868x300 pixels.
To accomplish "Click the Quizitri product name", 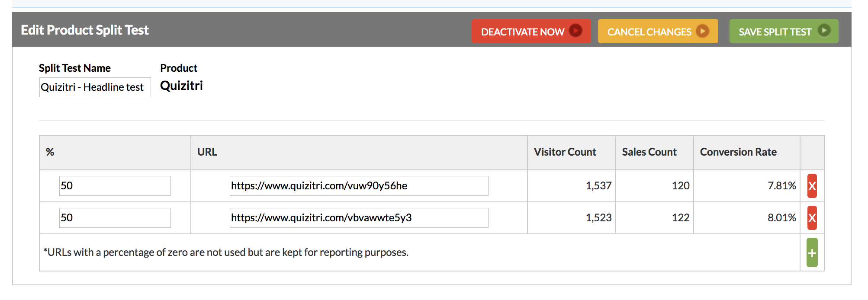I will (181, 86).
